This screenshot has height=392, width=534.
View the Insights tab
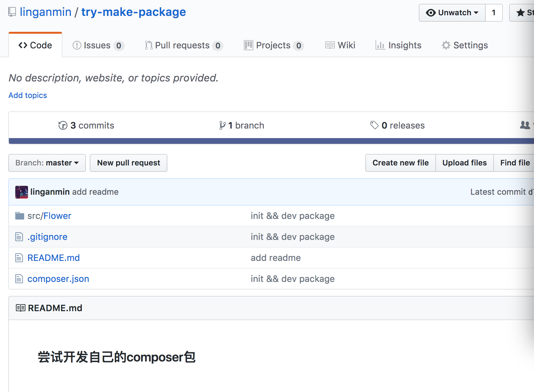pos(398,45)
